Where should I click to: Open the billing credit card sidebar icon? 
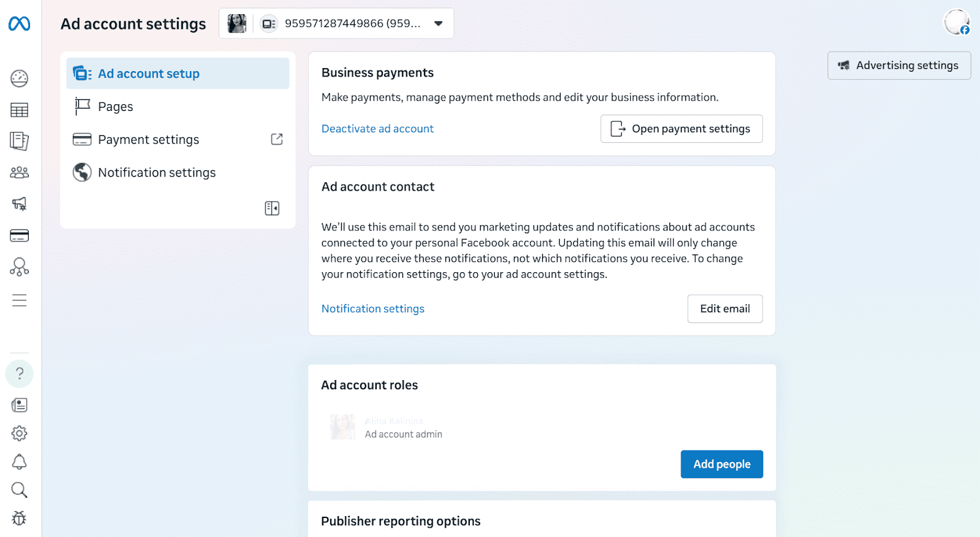[19, 235]
